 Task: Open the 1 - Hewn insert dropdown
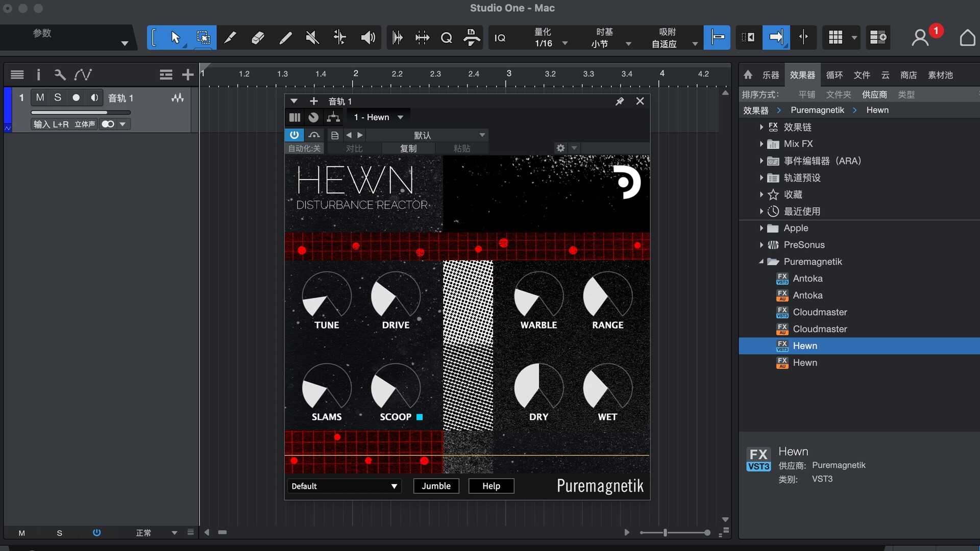click(378, 117)
